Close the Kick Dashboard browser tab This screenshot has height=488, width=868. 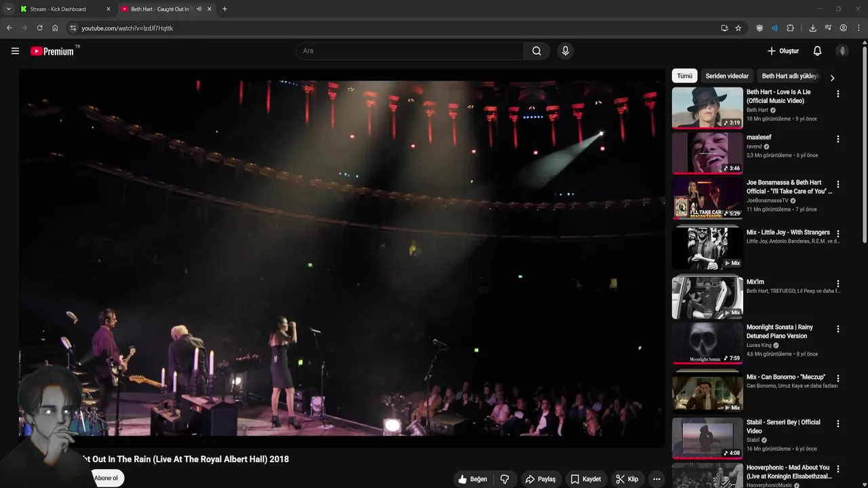click(108, 9)
